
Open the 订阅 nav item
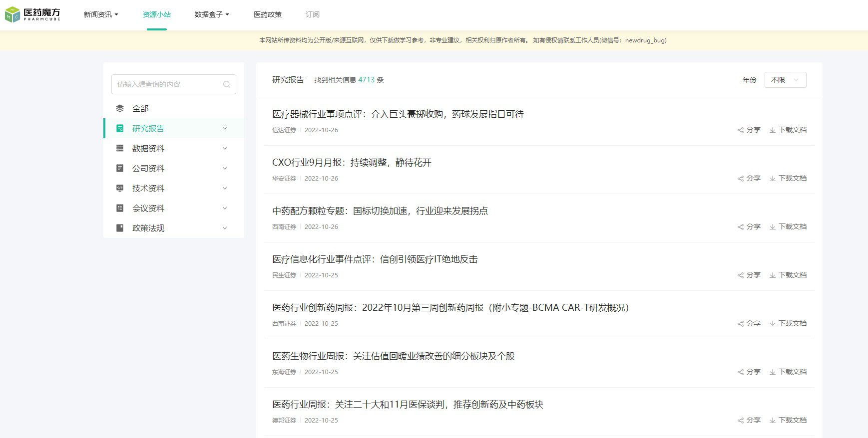pyautogui.click(x=313, y=14)
